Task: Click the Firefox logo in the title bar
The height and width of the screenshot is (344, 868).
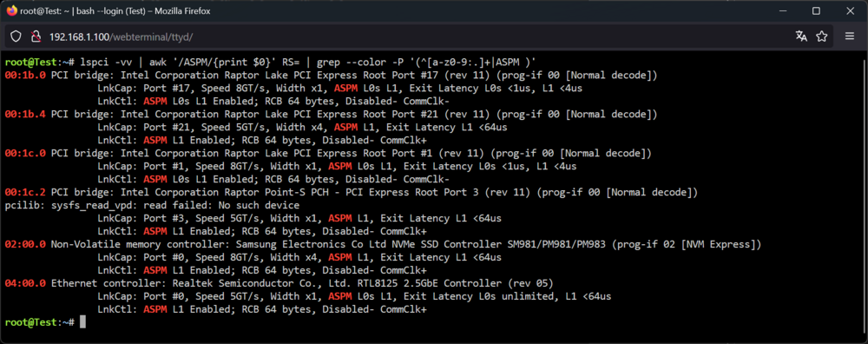Action: click(x=11, y=10)
